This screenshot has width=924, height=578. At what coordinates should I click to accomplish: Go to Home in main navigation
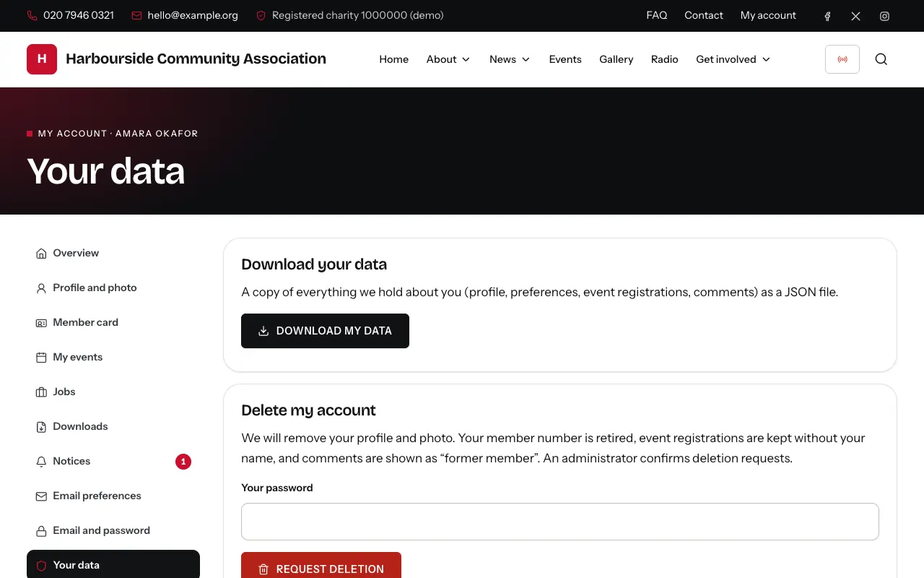(x=394, y=59)
